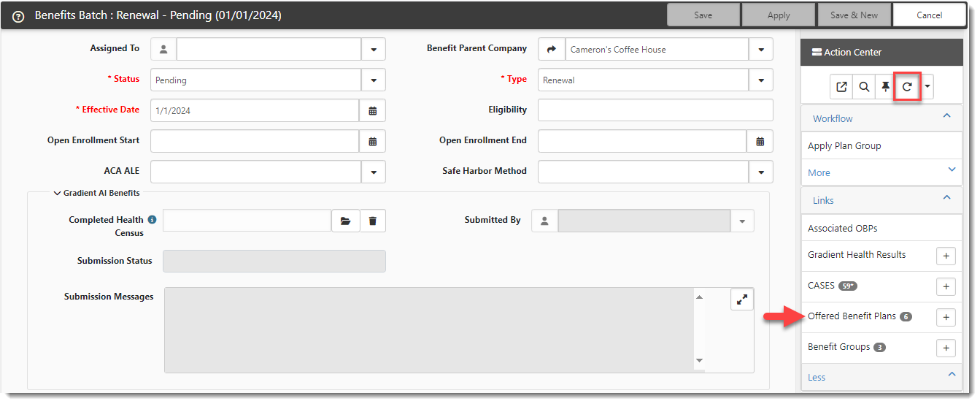This screenshot has width=980, height=404.
Task: Click the Cancel button
Action: pyautogui.click(x=929, y=15)
